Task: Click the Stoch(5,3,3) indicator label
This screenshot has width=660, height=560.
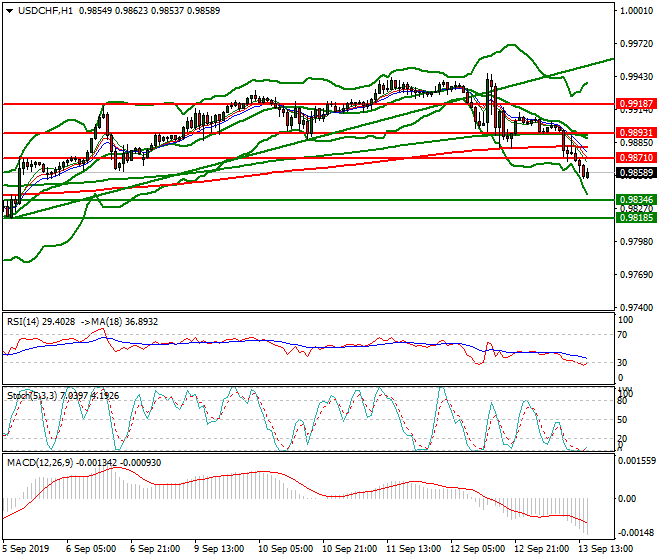Action: point(33,396)
